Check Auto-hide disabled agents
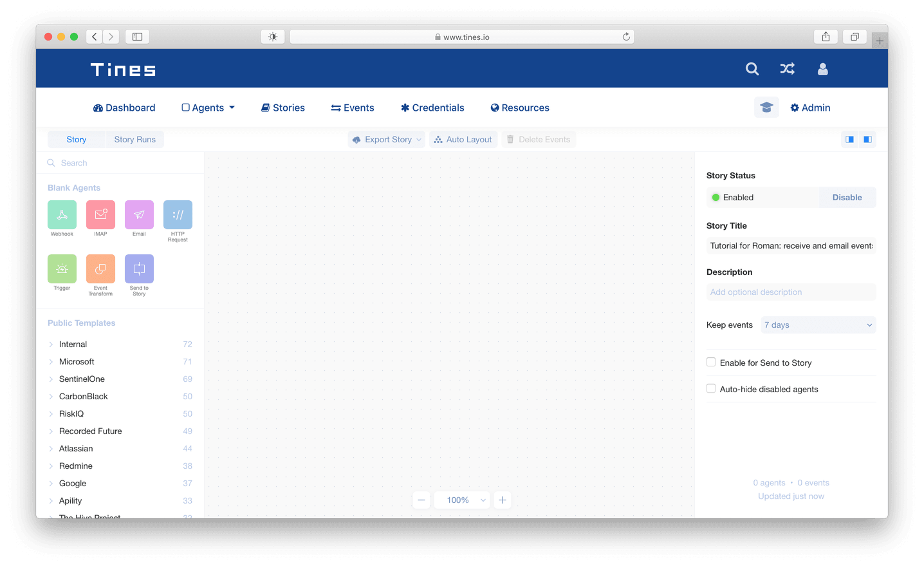 (x=711, y=389)
